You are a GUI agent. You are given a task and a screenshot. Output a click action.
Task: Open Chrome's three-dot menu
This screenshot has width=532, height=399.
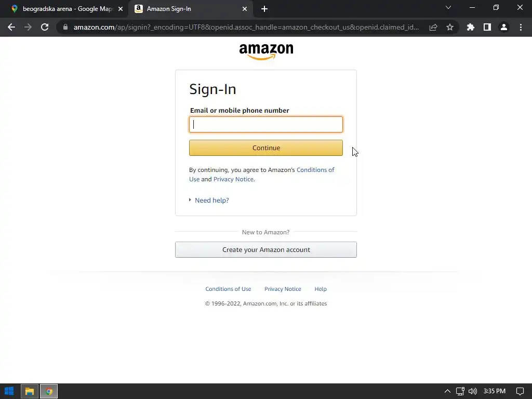[521, 27]
